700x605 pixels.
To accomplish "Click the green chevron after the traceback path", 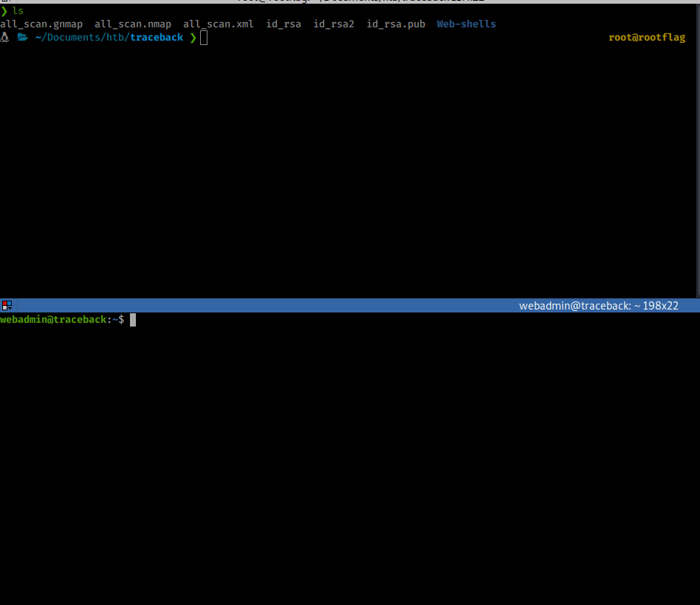I will point(193,37).
